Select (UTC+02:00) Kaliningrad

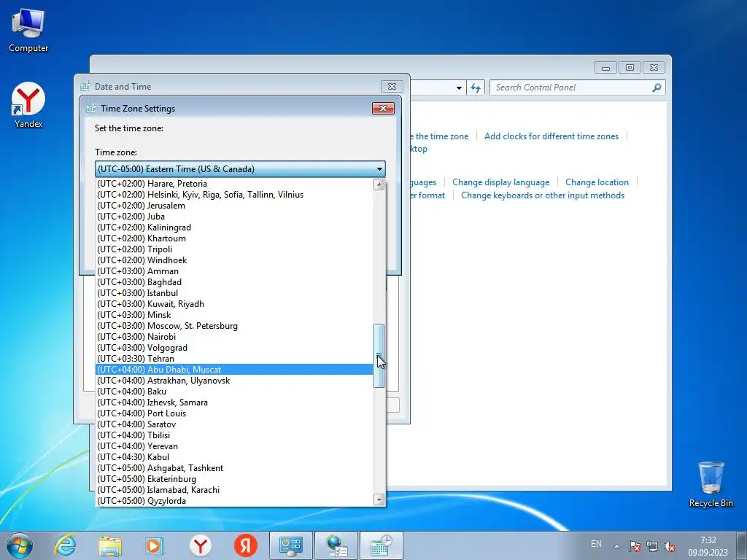[x=234, y=227]
